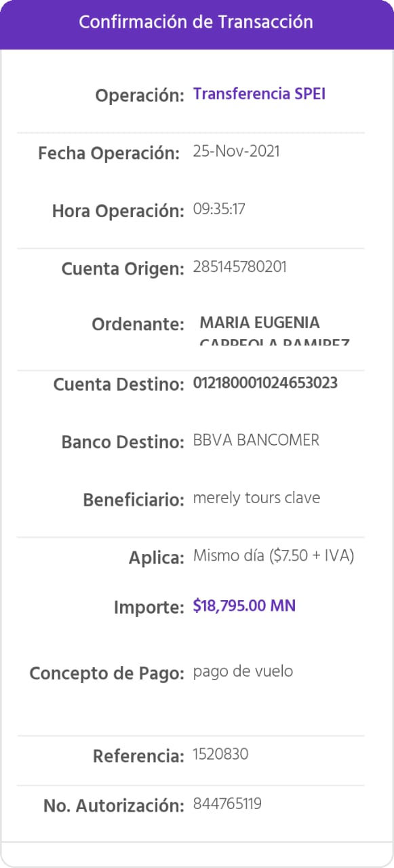This screenshot has width=394, height=868.
Task: Select origin account number 285145780201
Action: click(x=240, y=267)
